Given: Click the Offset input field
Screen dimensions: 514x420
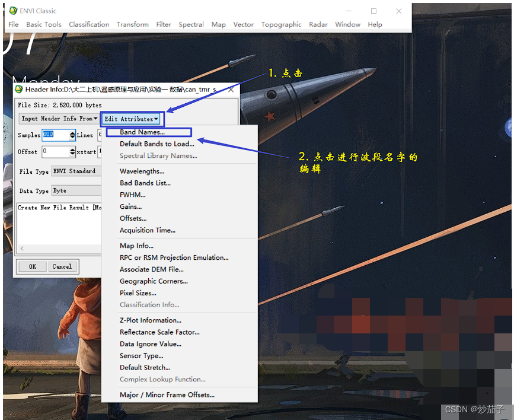Looking at the screenshot, I should 56,152.
